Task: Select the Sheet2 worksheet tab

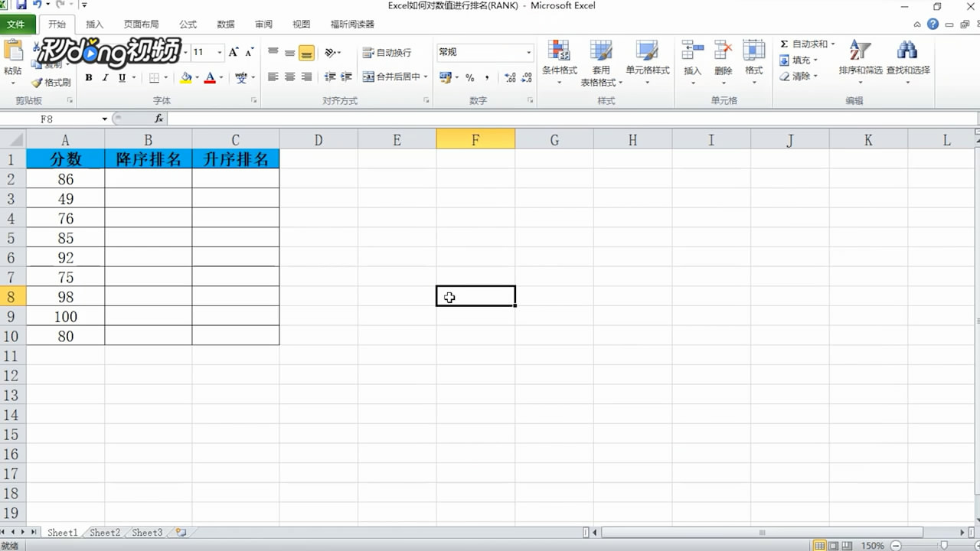Action: (105, 532)
